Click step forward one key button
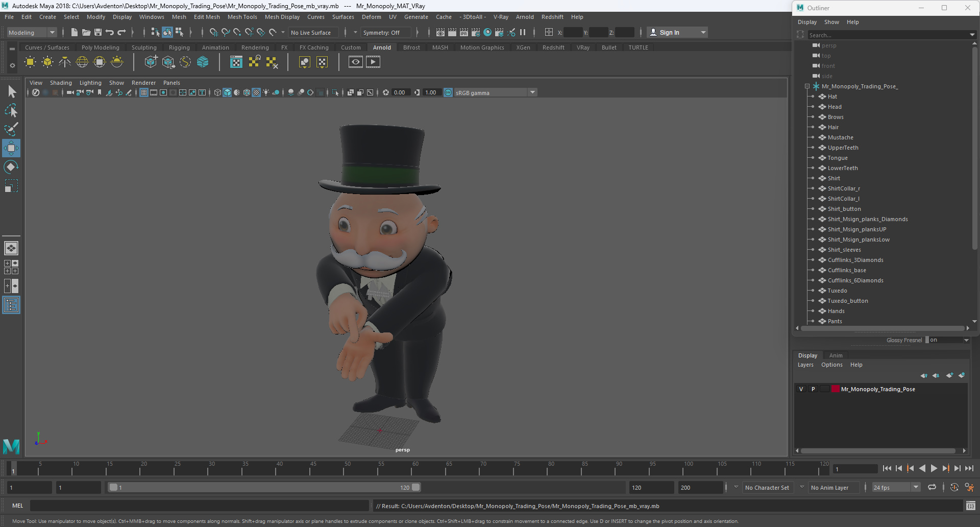This screenshot has width=980, height=527. 945,468
